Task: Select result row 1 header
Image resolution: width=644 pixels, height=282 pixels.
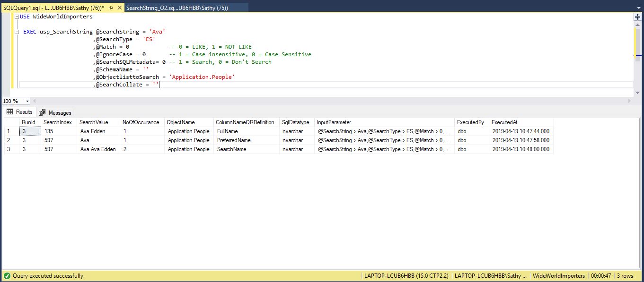Action: point(11,131)
